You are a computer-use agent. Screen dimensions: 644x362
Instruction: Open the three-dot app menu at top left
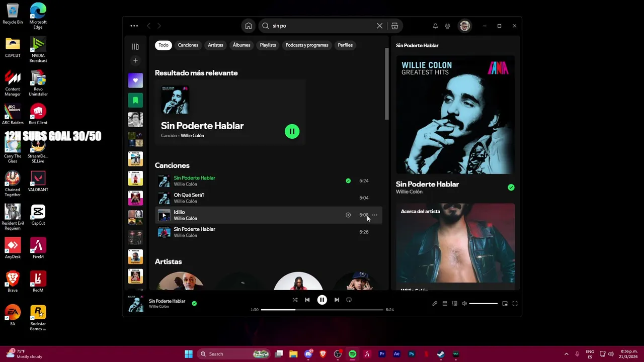pos(134,26)
